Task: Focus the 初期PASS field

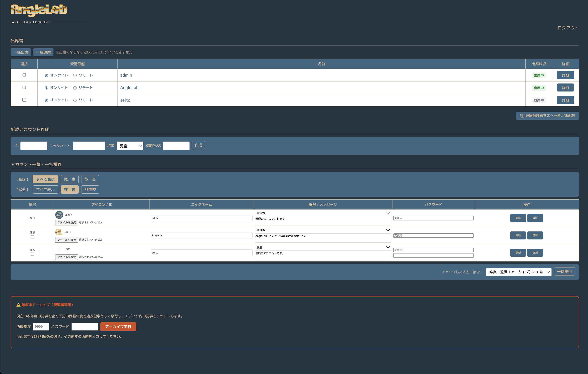Action: point(176,146)
